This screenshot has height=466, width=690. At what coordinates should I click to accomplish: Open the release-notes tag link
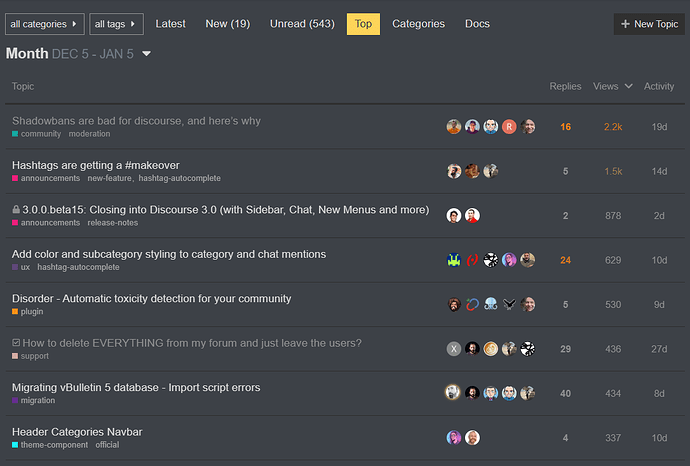(x=113, y=223)
